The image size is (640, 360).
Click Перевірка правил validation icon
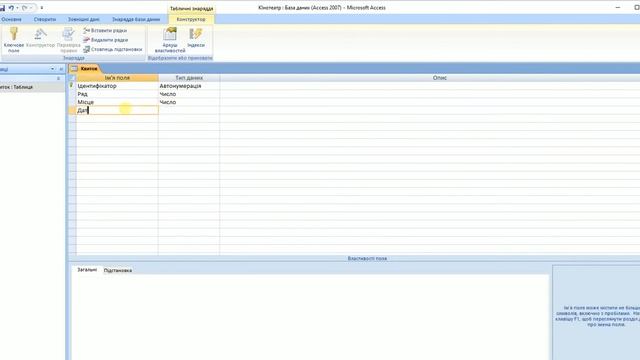[68, 34]
